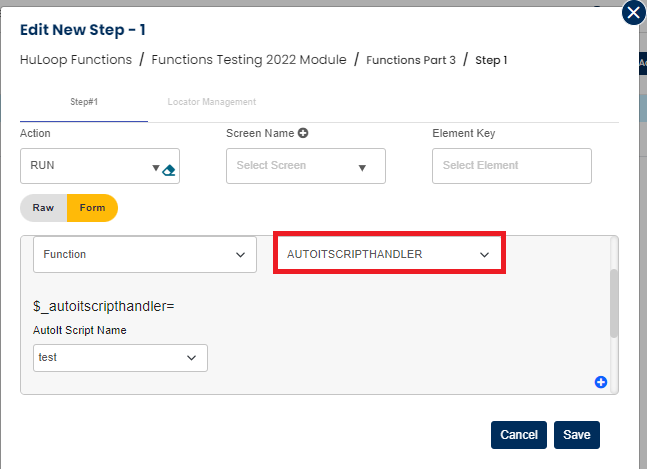
Task: Click the Select Element input field
Action: 511,166
